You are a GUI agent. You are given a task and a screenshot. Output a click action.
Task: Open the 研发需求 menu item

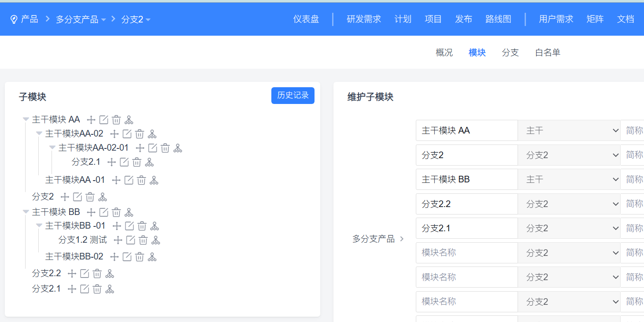(363, 19)
